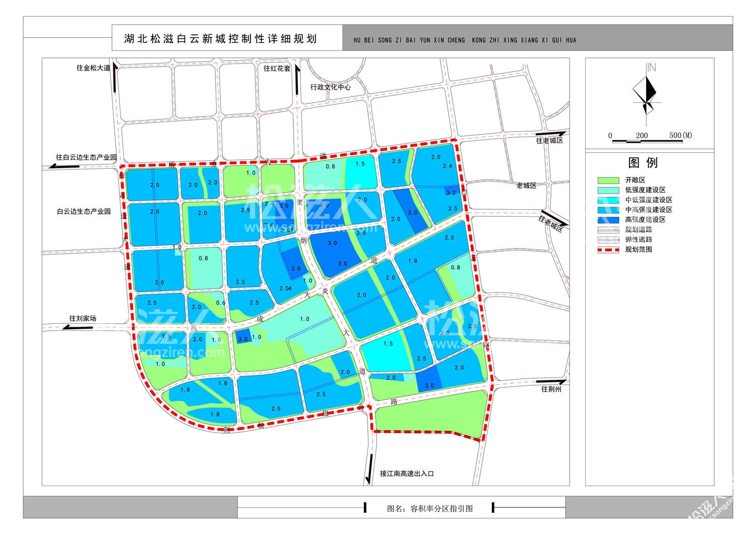Viewport: 756px width, 534px height.
Task: Click the 中高强度建设区 legend label
Action: (649, 210)
